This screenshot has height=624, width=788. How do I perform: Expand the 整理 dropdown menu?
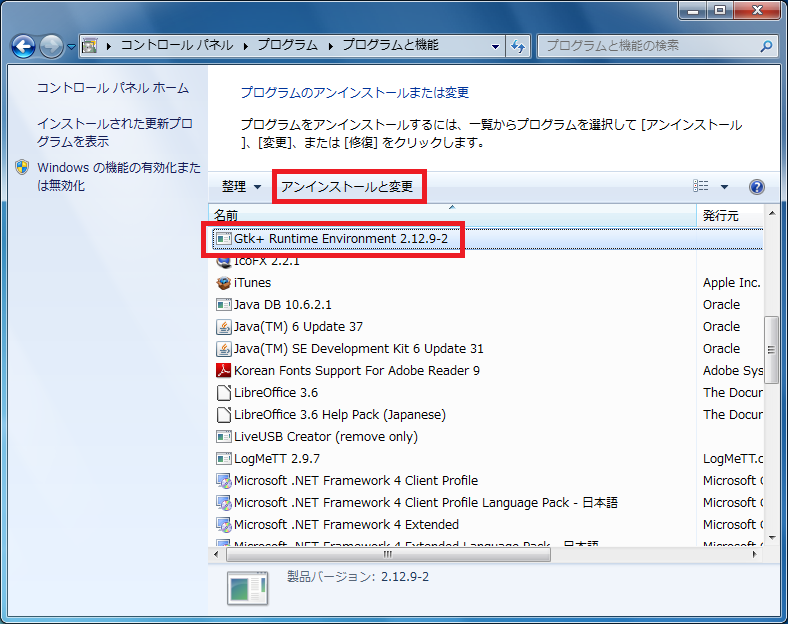click(x=241, y=187)
